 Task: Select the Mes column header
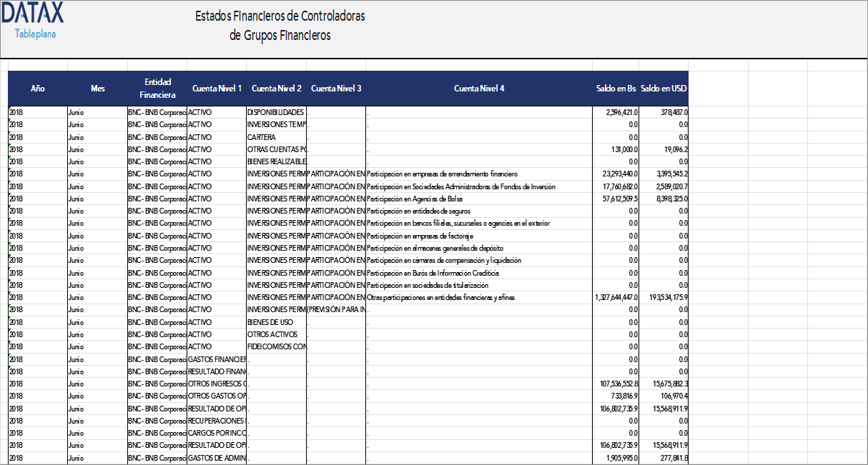(97, 89)
